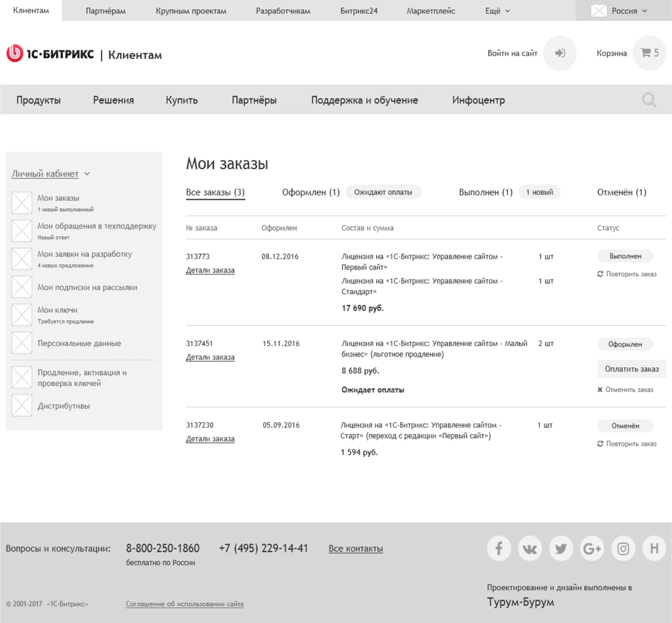The image size is (672, 623).
Task: Select the Отменён (1) orders tab
Action: pos(621,192)
